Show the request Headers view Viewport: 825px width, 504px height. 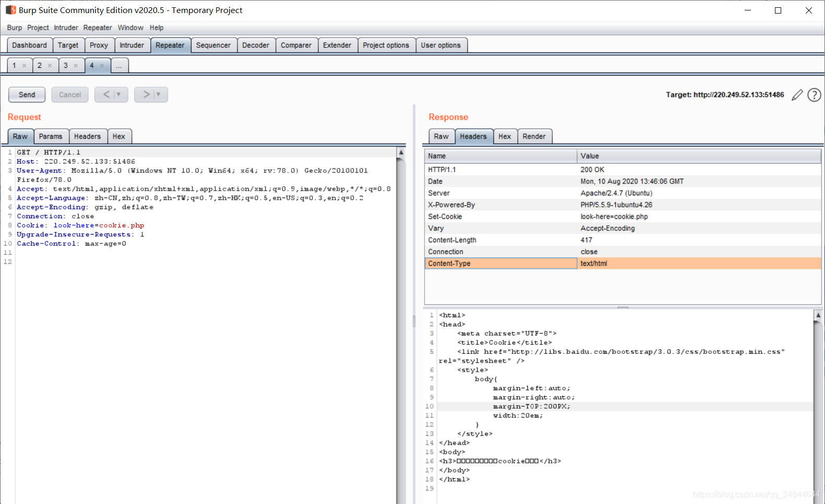coord(87,137)
